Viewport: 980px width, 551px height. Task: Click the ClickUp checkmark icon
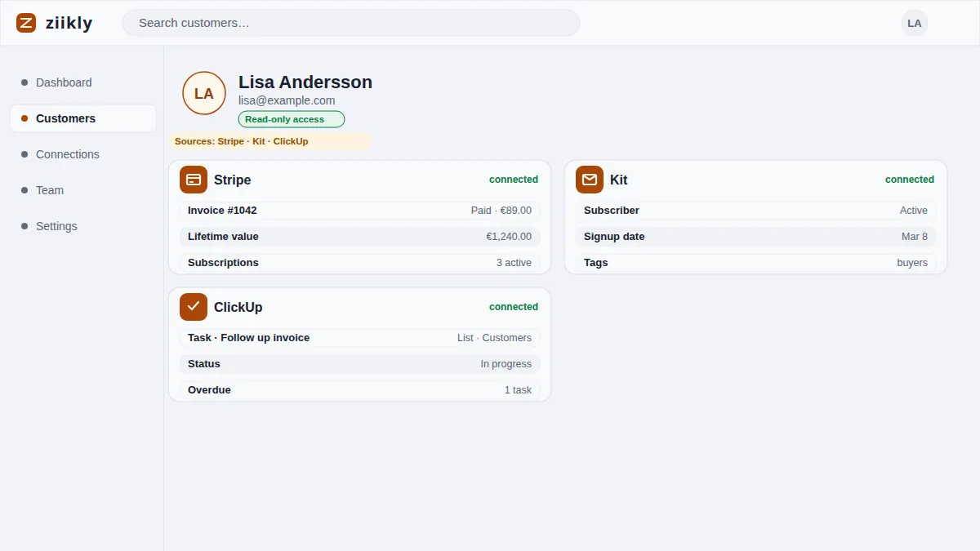(194, 307)
